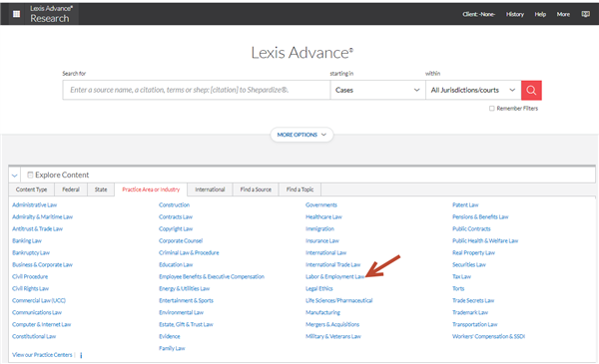599x364 pixels.
Task: Open Pensions & Benefits Law
Action: (x=480, y=216)
